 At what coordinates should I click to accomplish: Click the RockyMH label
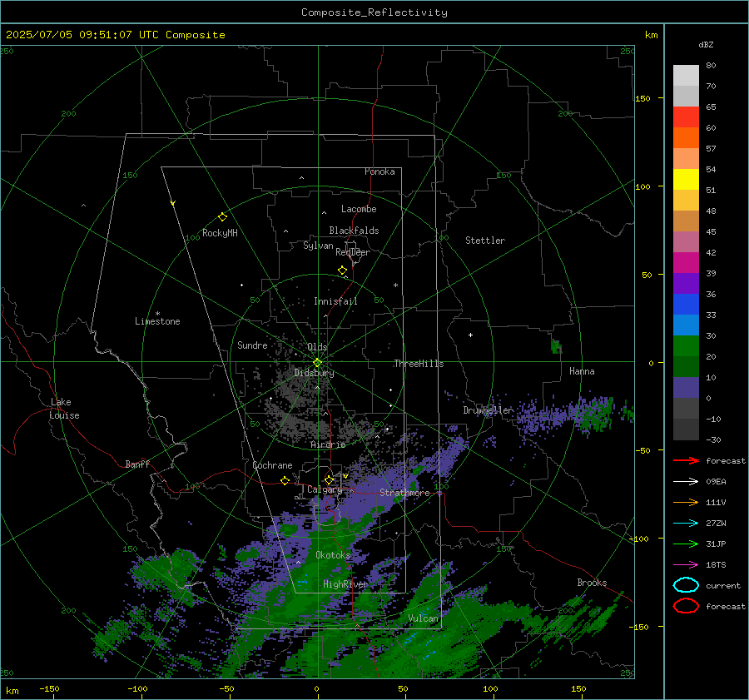(x=220, y=233)
